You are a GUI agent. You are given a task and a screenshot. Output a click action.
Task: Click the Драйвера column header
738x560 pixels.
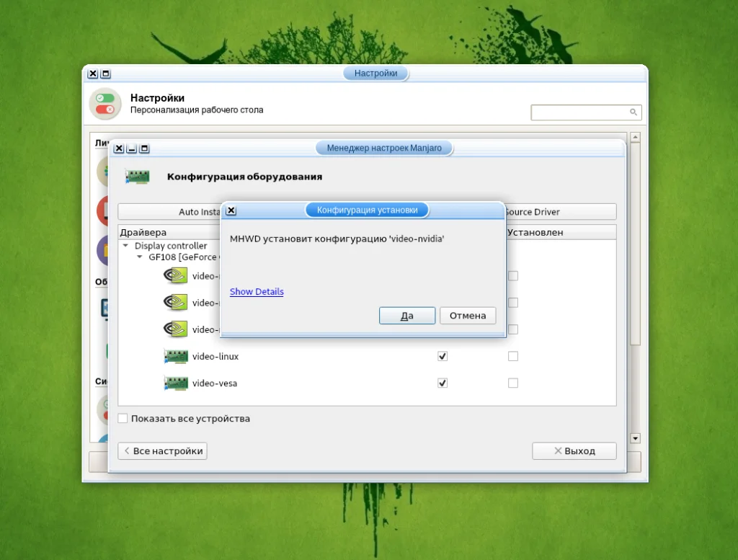coord(169,232)
